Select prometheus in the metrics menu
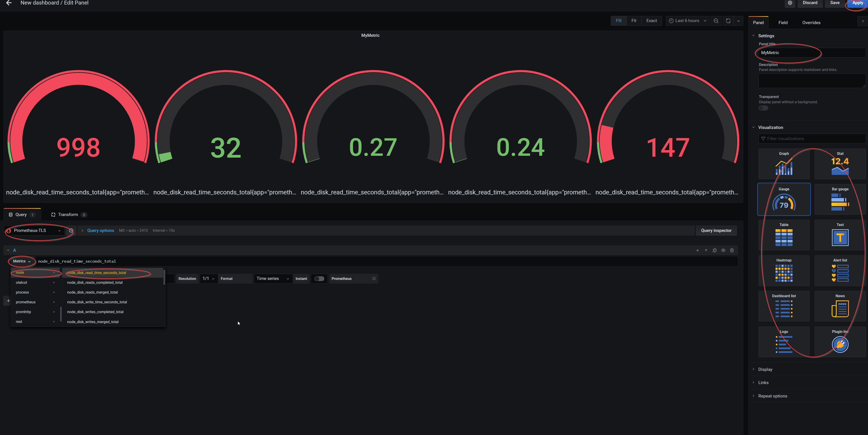The height and width of the screenshot is (435, 868). tap(35, 302)
